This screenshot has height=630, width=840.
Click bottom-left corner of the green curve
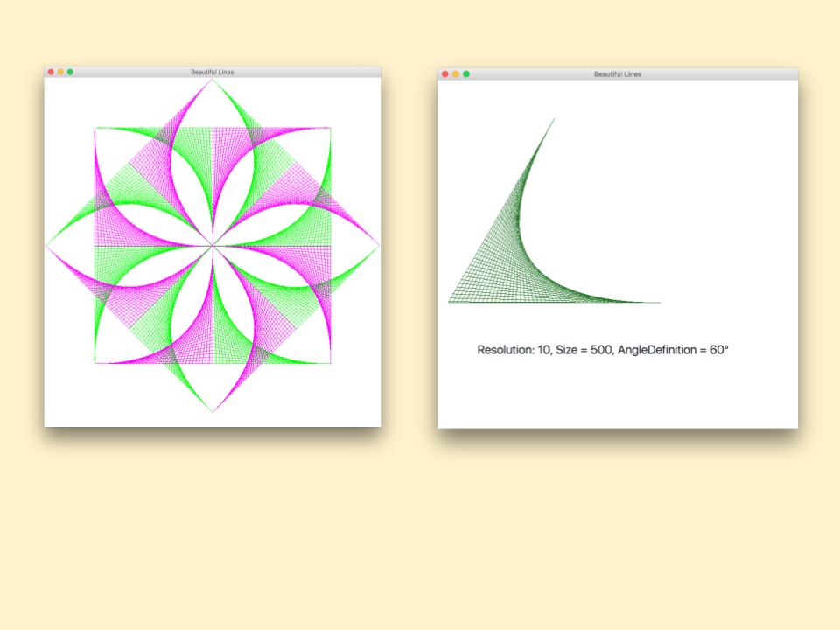[x=450, y=302]
